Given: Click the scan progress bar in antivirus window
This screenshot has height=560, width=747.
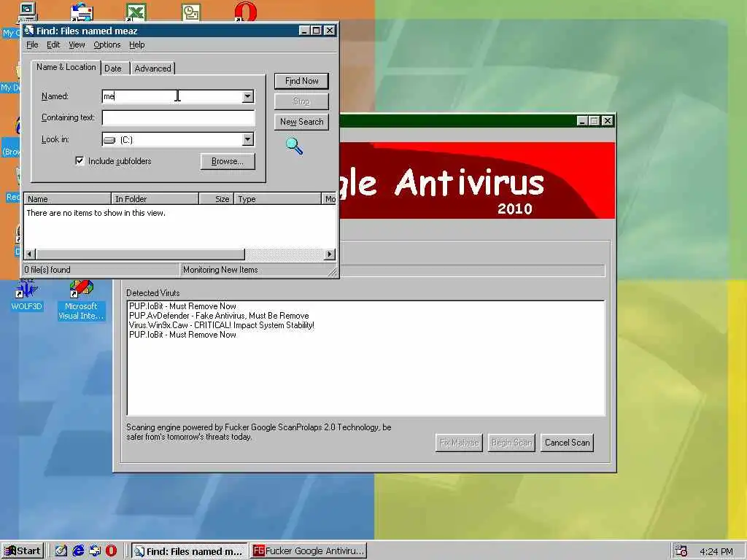Looking at the screenshot, I should (x=472, y=271).
